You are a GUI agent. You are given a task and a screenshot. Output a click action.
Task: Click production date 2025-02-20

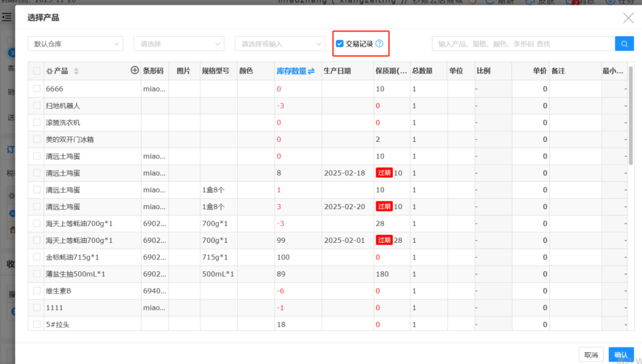[344, 207]
